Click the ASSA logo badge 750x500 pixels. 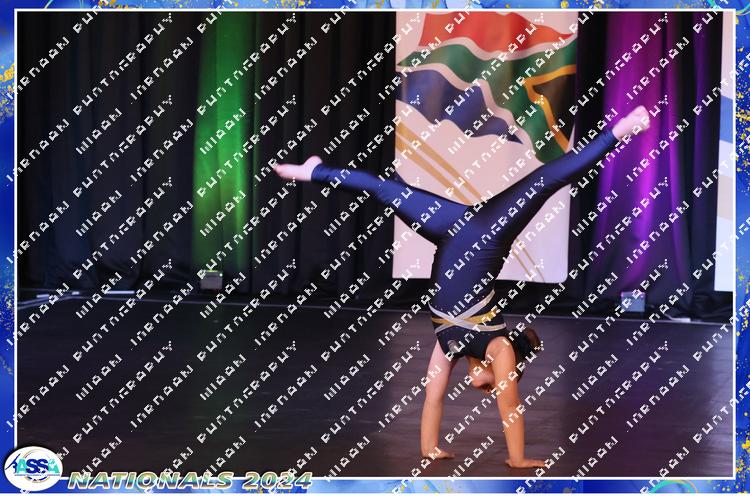pos(33,468)
